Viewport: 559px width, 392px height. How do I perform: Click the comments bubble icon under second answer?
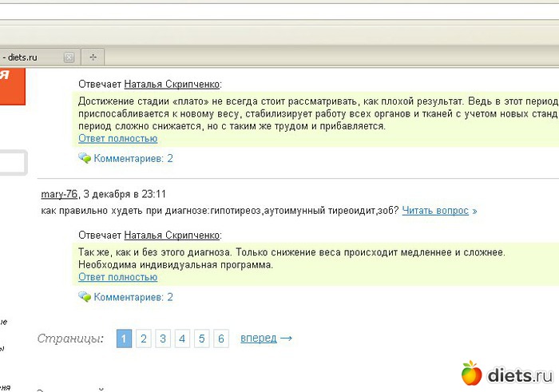(x=85, y=297)
